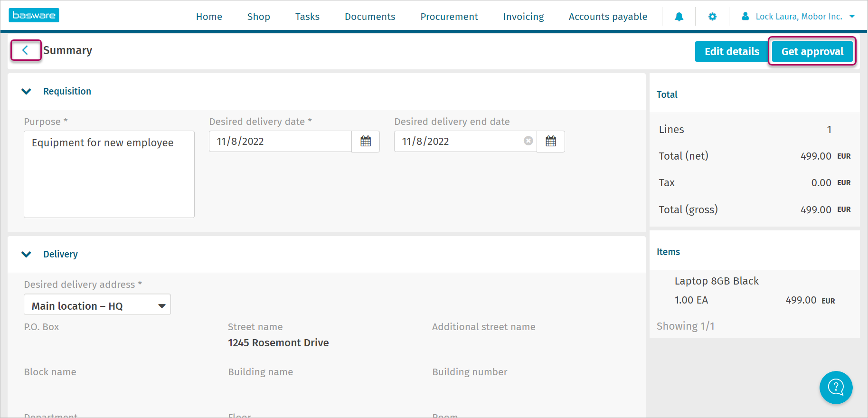Screen dimensions: 868x418
Task: Open the Tasks menu
Action: click(307, 17)
